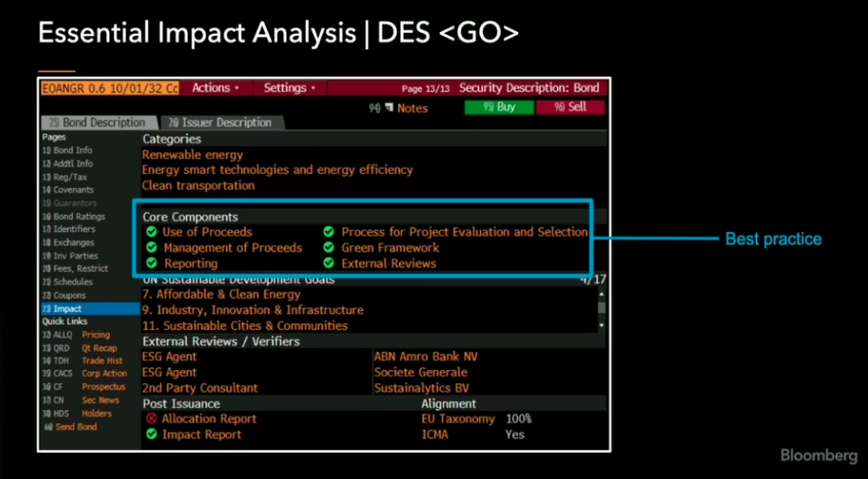868x479 pixels.
Task: Open the Settings dropdown menu
Action: pos(289,88)
